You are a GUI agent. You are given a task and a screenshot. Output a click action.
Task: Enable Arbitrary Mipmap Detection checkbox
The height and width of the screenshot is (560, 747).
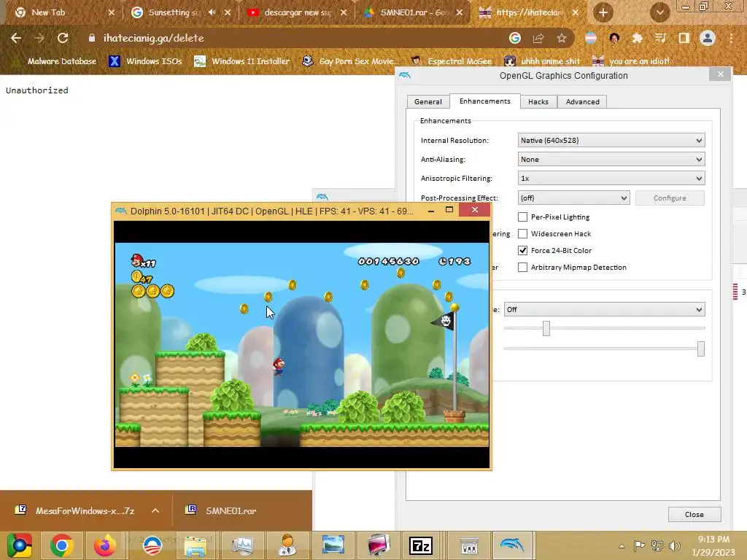(x=522, y=268)
